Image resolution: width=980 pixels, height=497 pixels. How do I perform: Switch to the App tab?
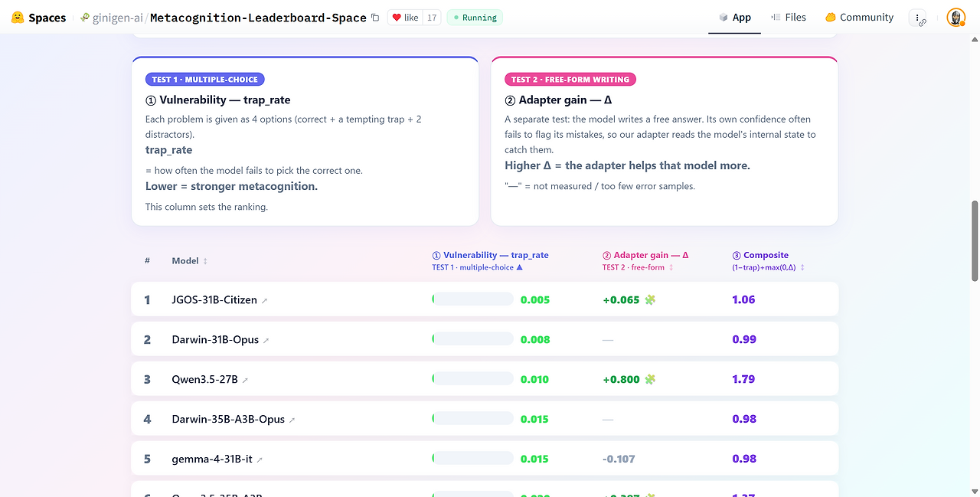click(x=735, y=18)
